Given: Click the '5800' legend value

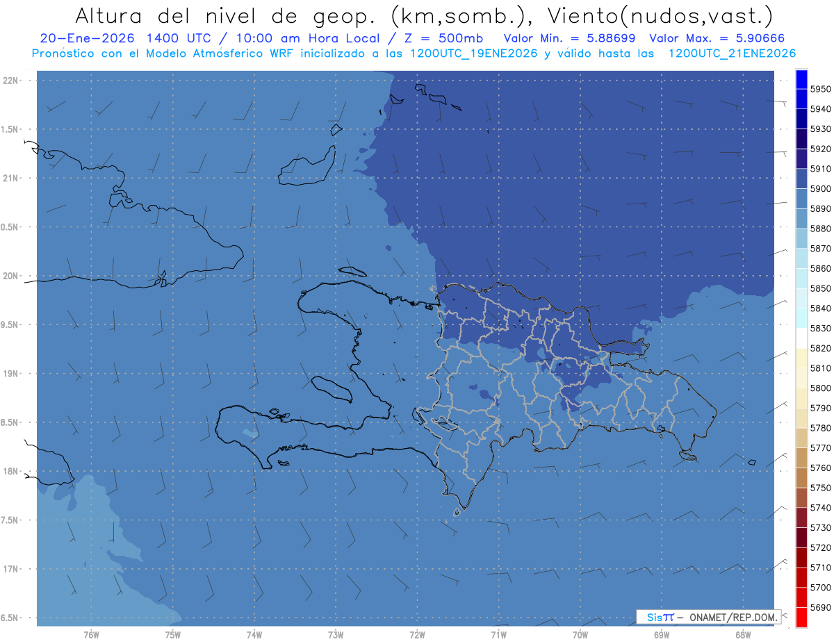Looking at the screenshot, I should 820,388.
